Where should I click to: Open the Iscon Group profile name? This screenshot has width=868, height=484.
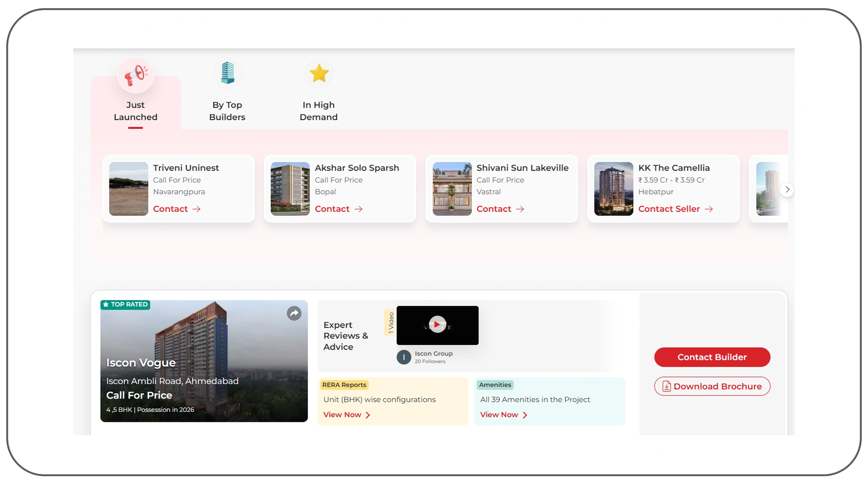(x=434, y=354)
